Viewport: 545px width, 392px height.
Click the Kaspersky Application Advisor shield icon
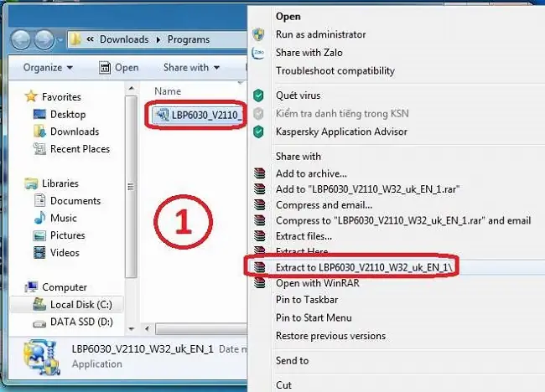258,132
